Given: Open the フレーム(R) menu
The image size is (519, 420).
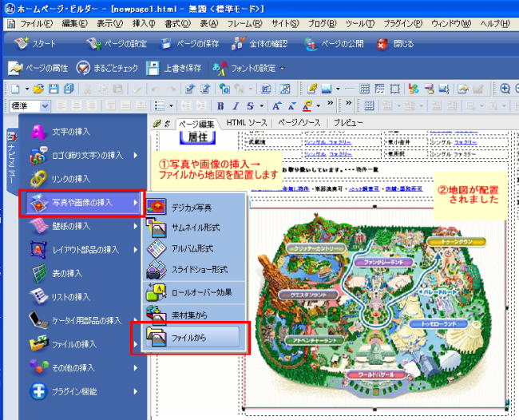Looking at the screenshot, I should tap(244, 24).
